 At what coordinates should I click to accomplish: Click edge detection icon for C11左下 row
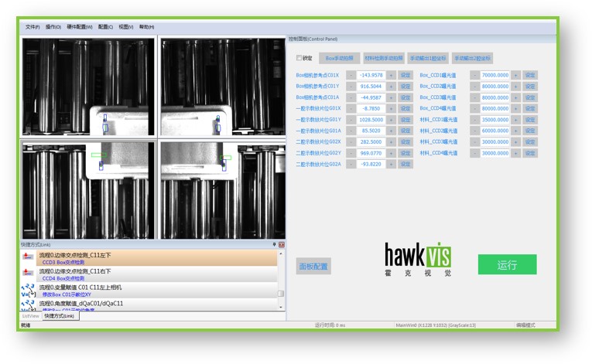[28, 257]
